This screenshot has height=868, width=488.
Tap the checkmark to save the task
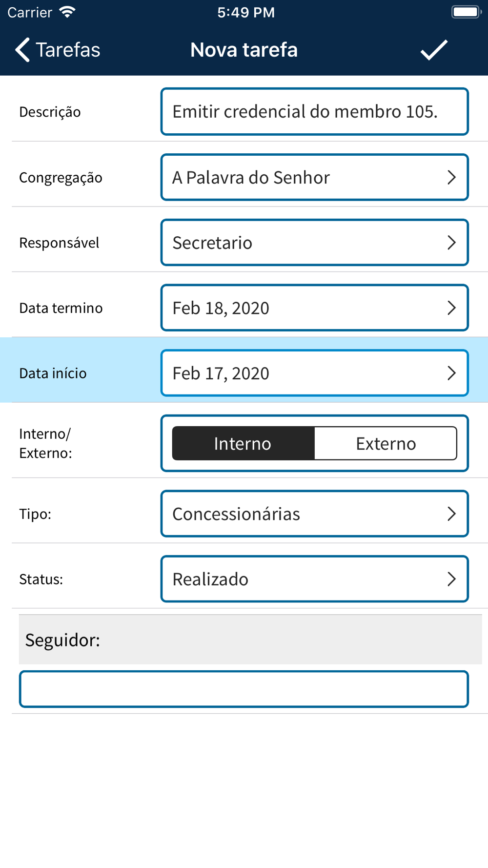click(x=434, y=50)
